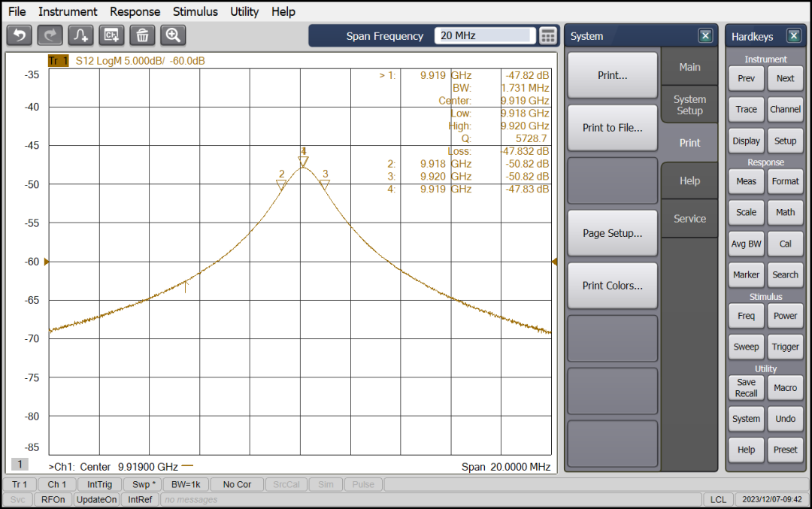Open Page Setup... softkey
Image resolution: width=812 pixels, height=509 pixels.
[612, 233]
